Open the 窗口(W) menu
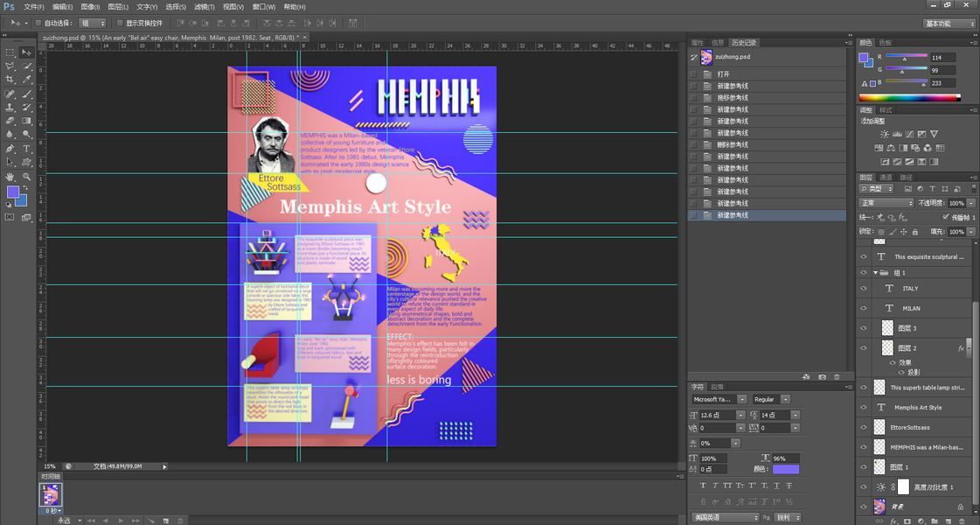980x525 pixels. coord(264,7)
